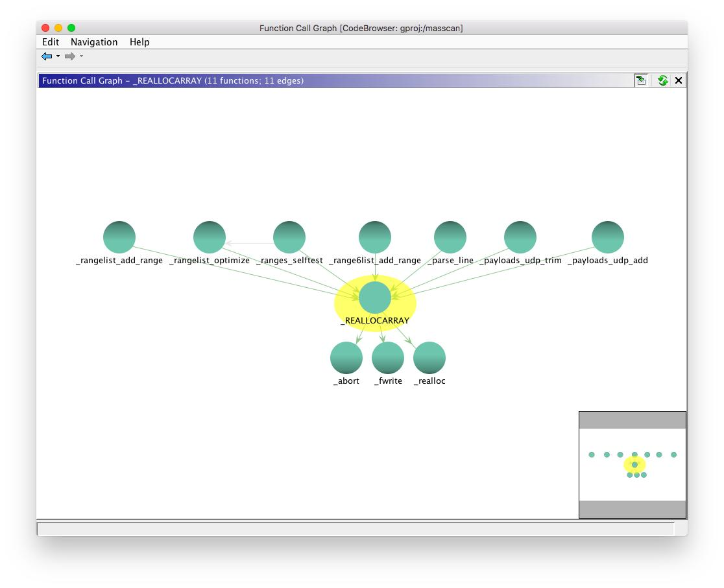Click the forward navigation arrow icon
This screenshot has width=724, height=588.
[69, 56]
